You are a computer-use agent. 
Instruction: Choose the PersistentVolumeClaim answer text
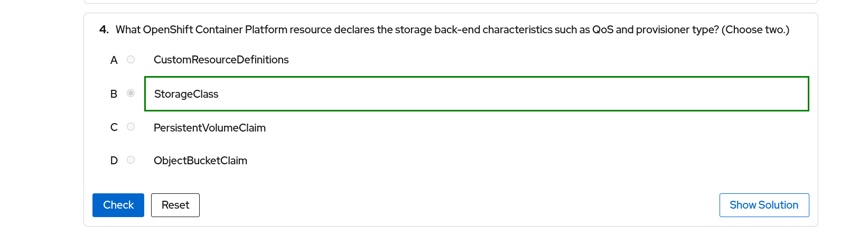coord(209,128)
